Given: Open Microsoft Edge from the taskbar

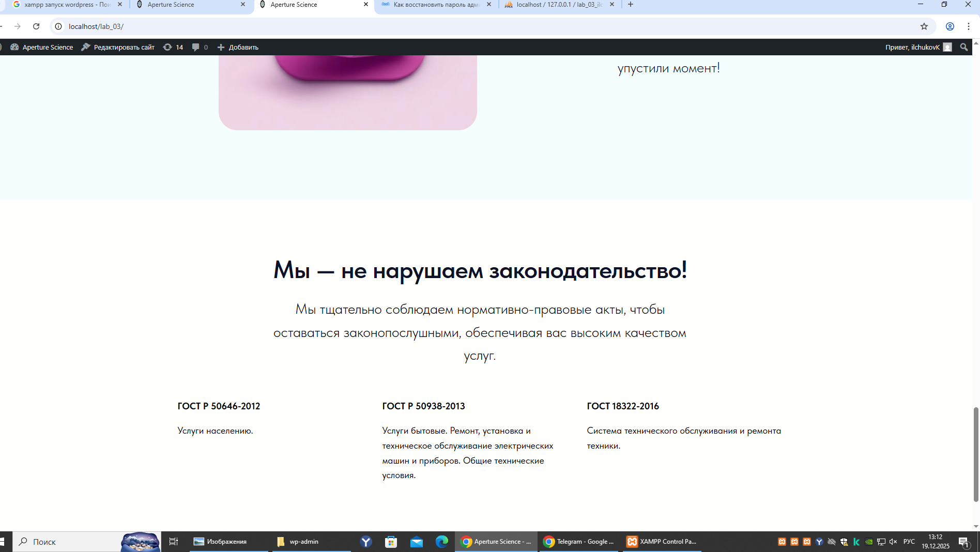Looking at the screenshot, I should point(441,541).
